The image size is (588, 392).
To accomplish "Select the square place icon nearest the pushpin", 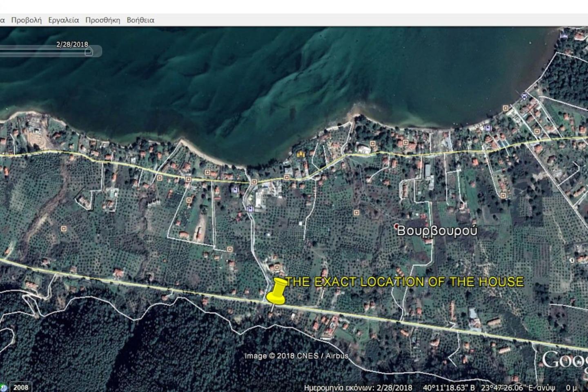I will (277, 267).
